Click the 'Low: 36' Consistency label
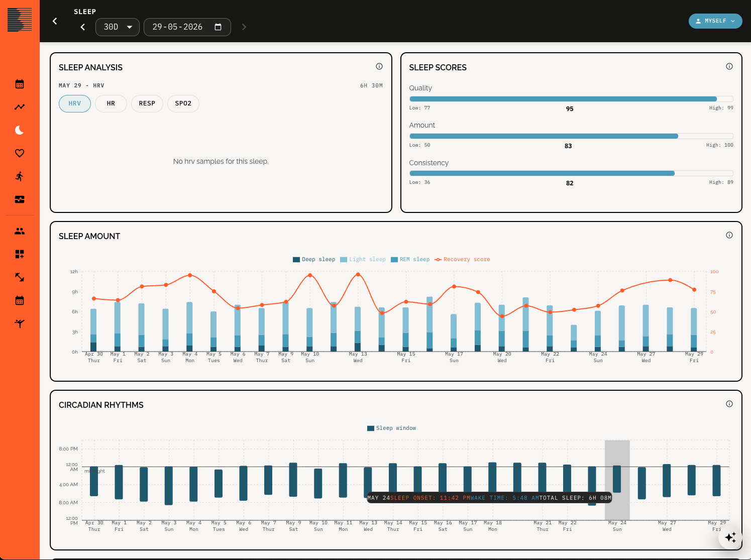 (x=419, y=182)
